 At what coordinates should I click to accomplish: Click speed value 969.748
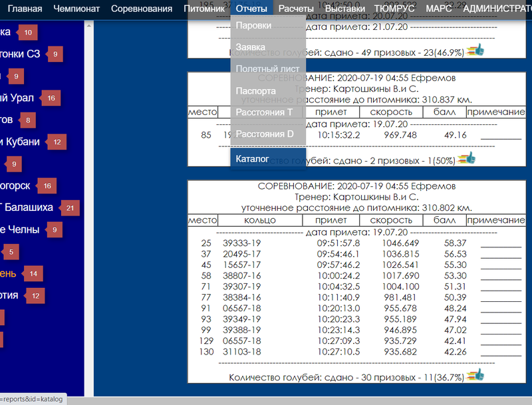(400, 135)
